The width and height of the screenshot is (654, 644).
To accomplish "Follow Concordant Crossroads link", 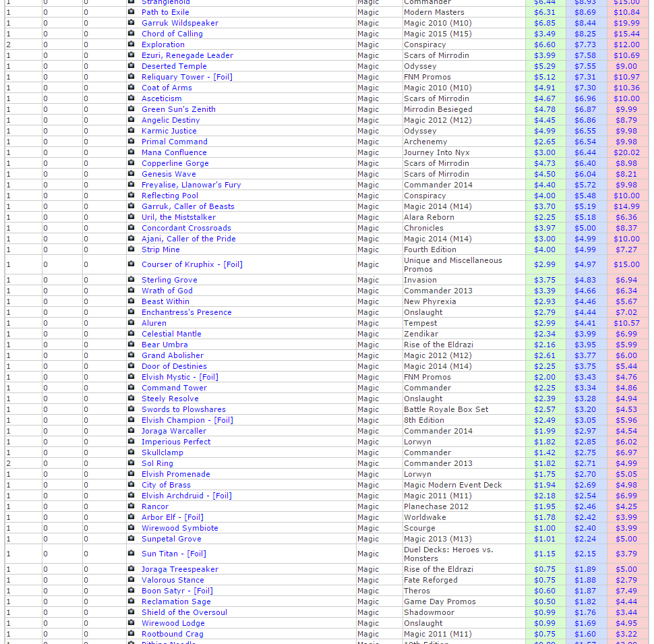I will (186, 228).
